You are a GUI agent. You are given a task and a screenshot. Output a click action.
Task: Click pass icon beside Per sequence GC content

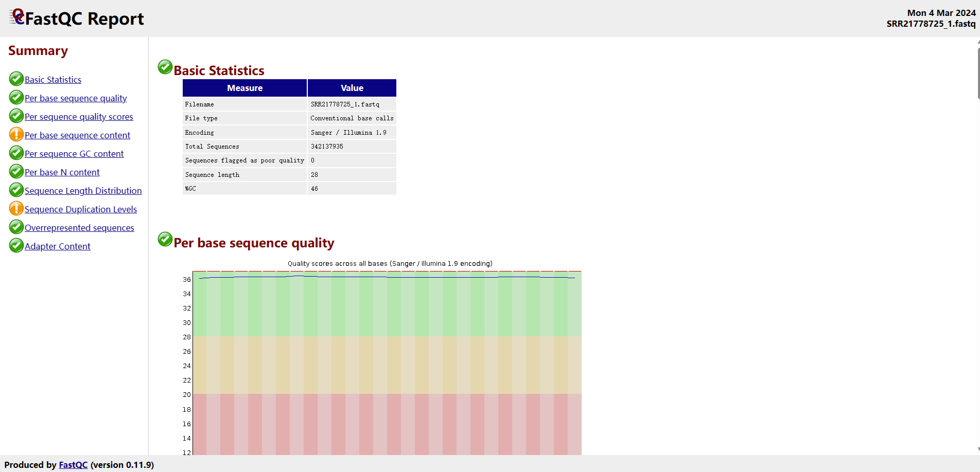[x=16, y=153]
